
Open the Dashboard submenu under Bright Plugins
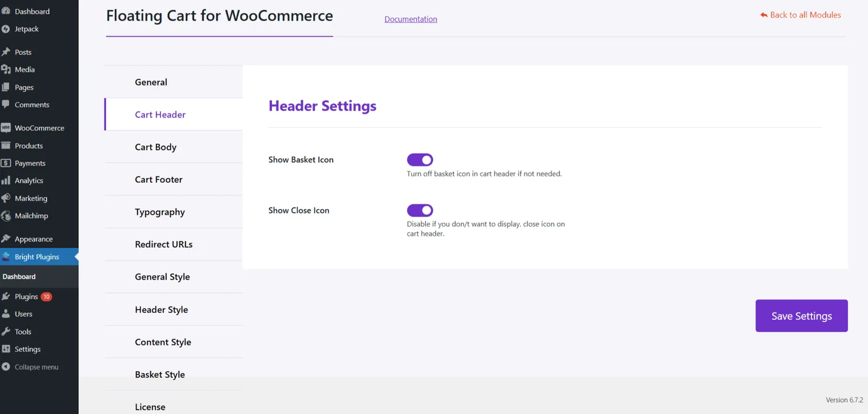[x=19, y=276]
